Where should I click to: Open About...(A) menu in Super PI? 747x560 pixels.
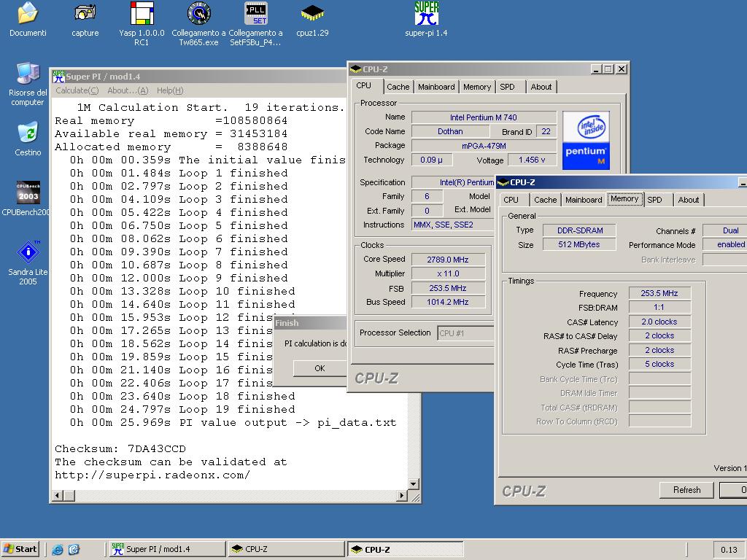tap(128, 90)
